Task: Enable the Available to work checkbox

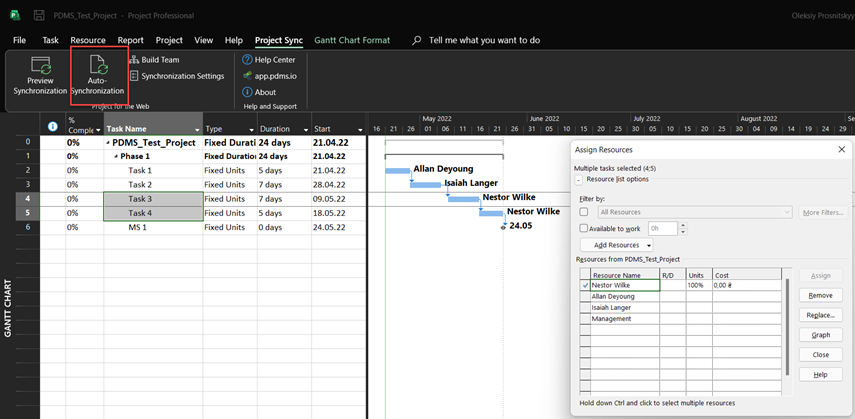Action: (583, 229)
